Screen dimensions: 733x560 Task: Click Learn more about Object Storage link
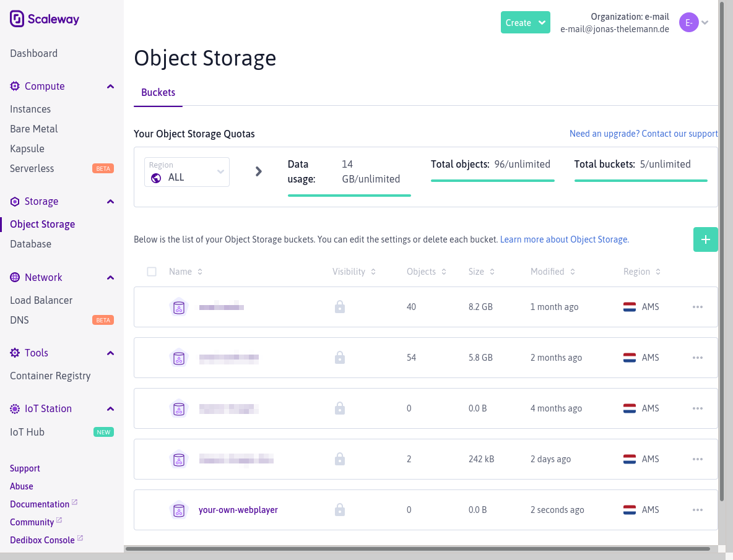564,239
